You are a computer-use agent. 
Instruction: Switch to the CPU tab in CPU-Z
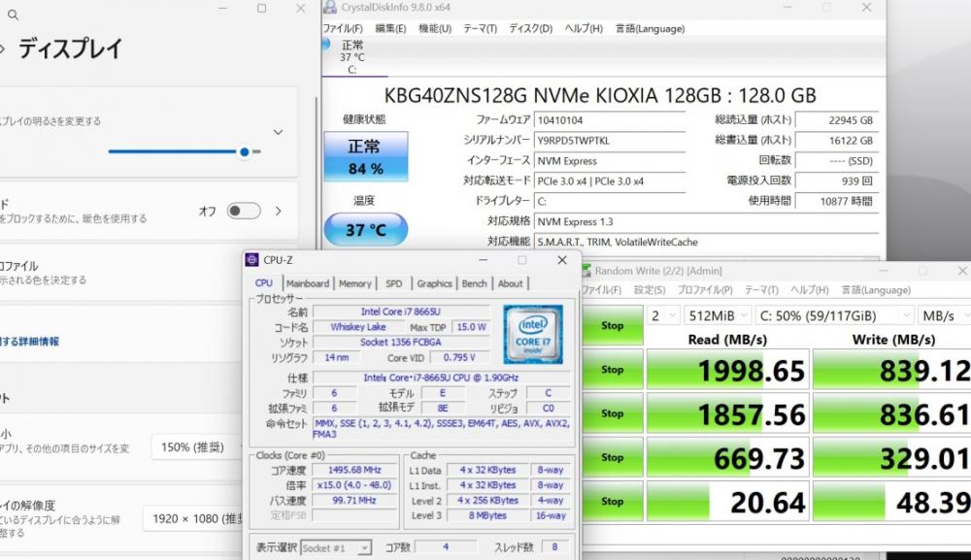(x=264, y=282)
